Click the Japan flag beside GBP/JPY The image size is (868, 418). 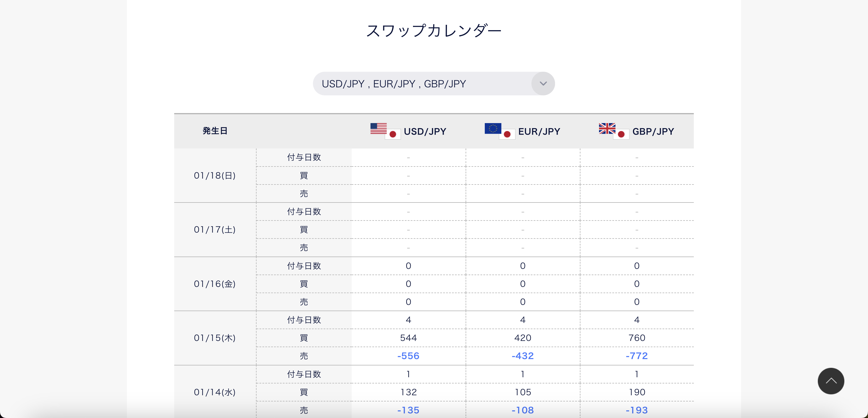[621, 134]
